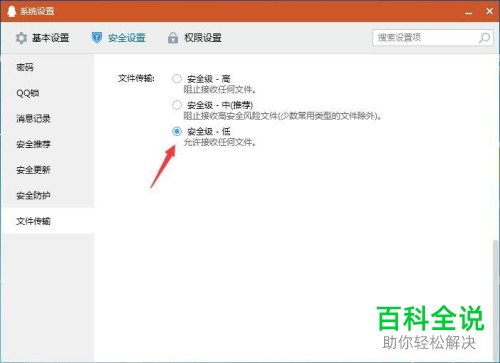Select the 安全级 - 低 radio button
The height and width of the screenshot is (363, 500).
coord(177,131)
